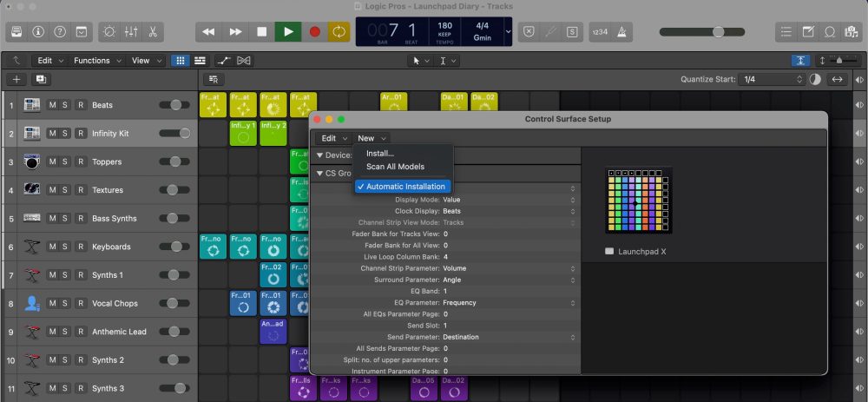Screen dimensions: 868x402
Task: Rewind with the double left arrow button
Action: [x=208, y=32]
